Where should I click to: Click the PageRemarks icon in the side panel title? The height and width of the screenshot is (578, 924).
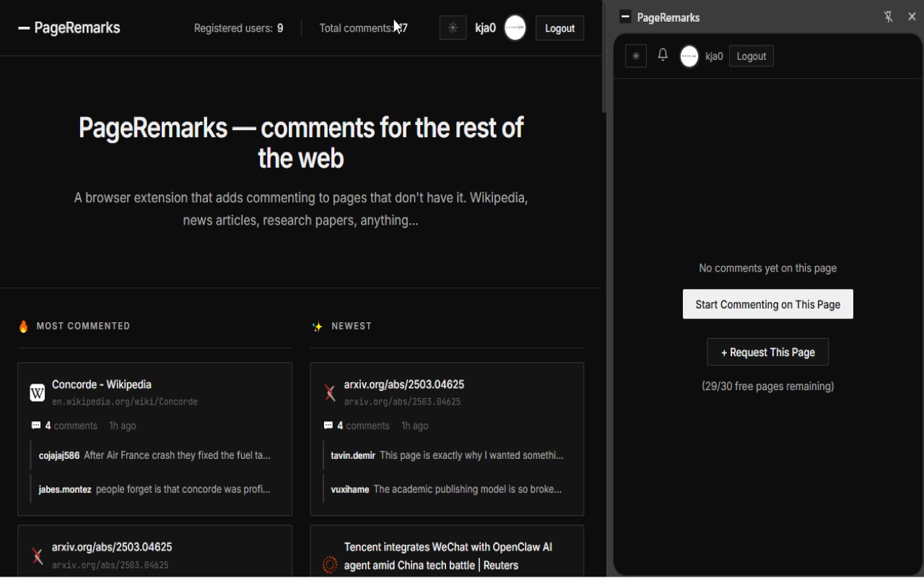tap(626, 17)
